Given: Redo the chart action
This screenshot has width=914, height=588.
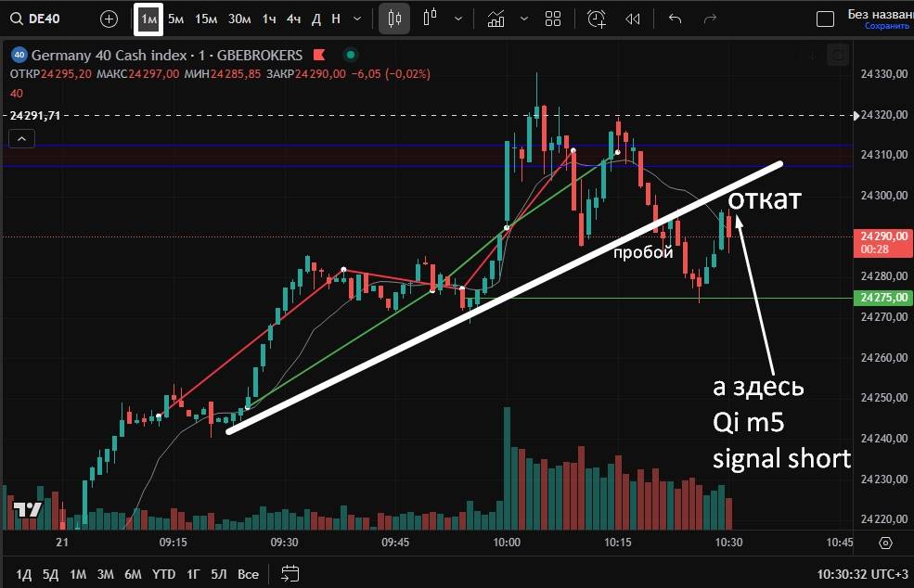Looking at the screenshot, I should [710, 19].
